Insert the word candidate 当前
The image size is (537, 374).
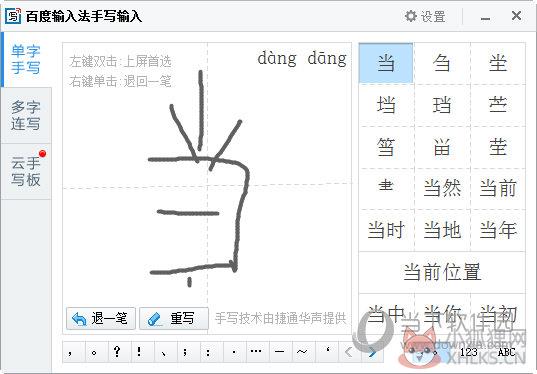498,189
